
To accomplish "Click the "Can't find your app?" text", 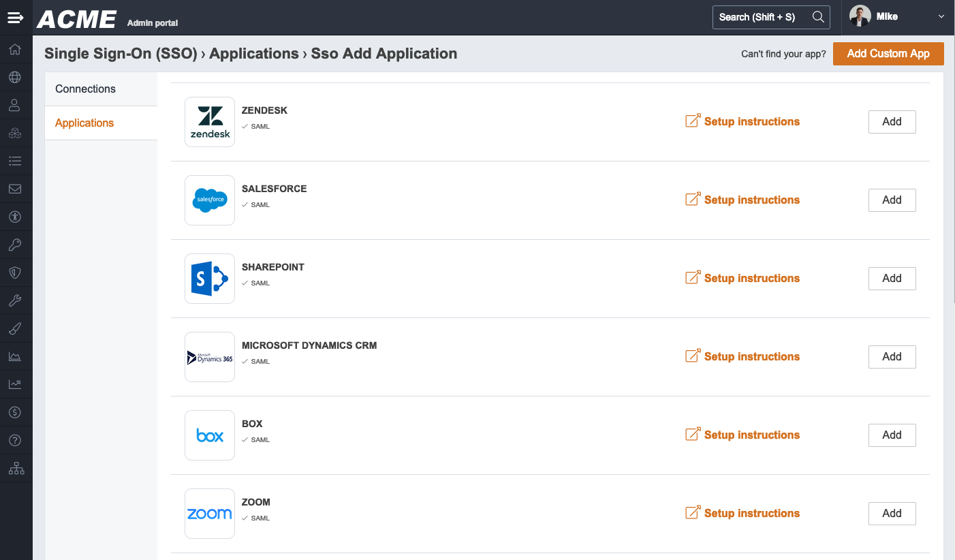I will tap(783, 54).
